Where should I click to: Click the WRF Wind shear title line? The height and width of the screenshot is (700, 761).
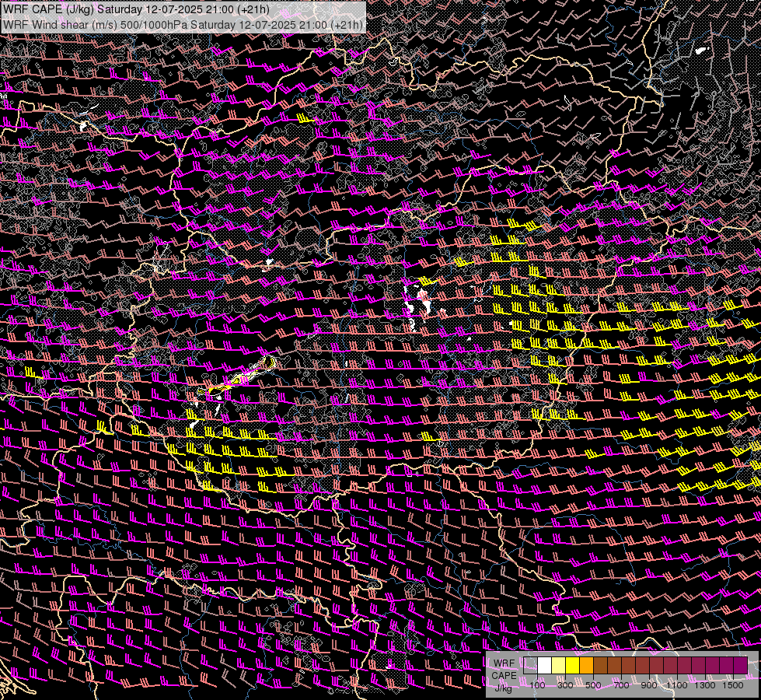(183, 25)
